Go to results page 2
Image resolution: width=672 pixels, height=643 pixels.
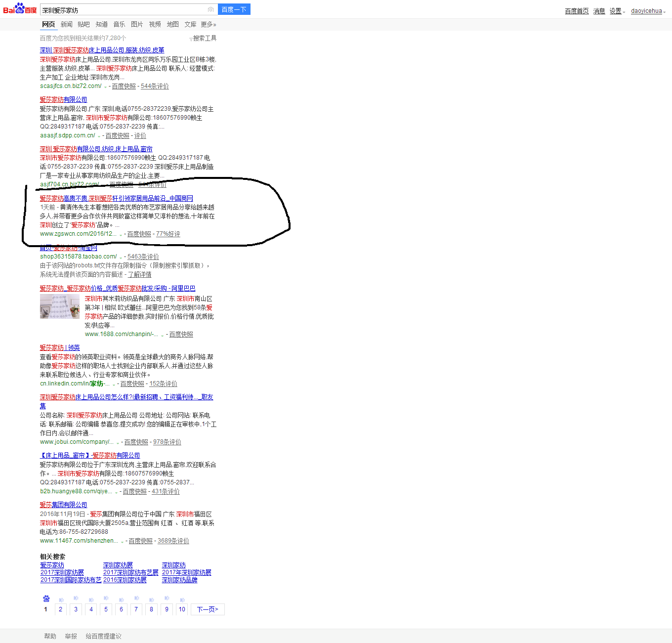coord(61,609)
